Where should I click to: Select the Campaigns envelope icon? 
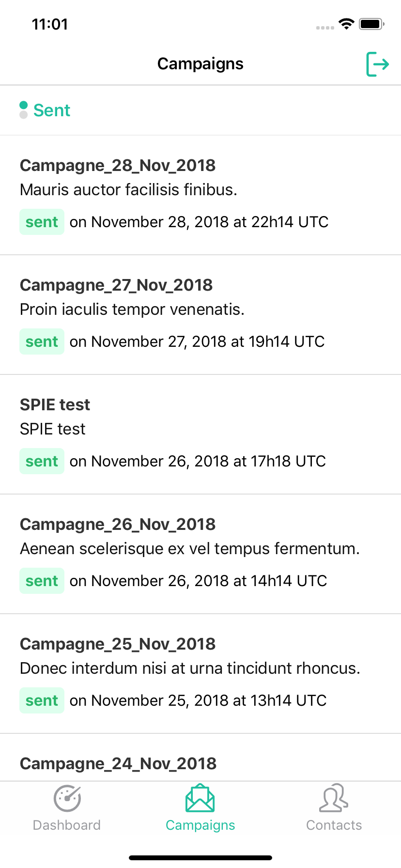[x=200, y=798]
